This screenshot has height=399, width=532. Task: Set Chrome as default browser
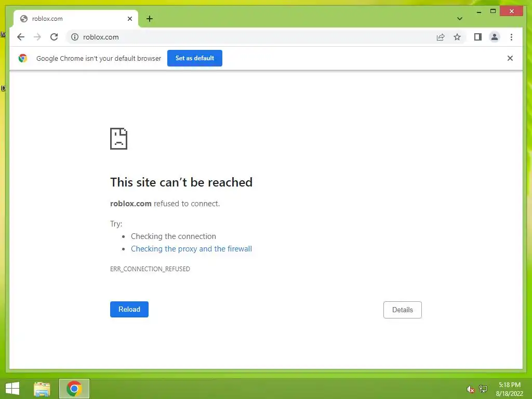[x=194, y=58]
